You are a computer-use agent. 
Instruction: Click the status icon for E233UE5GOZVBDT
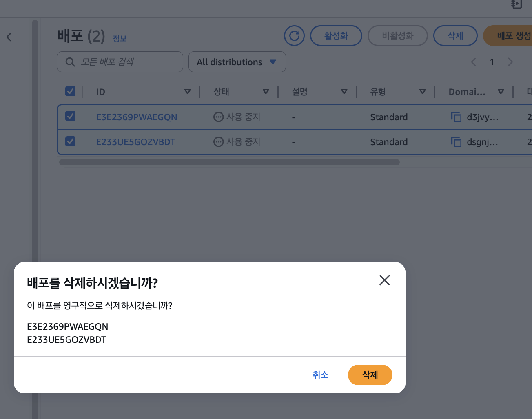219,142
